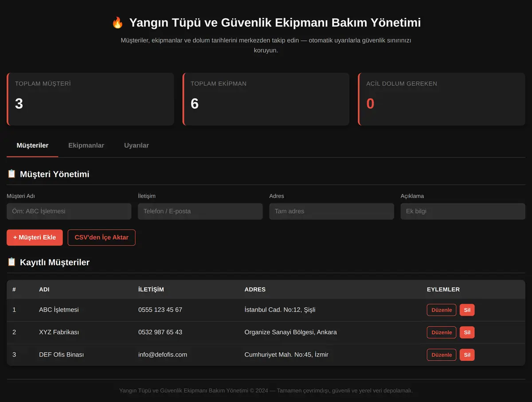
Task: Click the ADI column header
Action: coord(44,289)
